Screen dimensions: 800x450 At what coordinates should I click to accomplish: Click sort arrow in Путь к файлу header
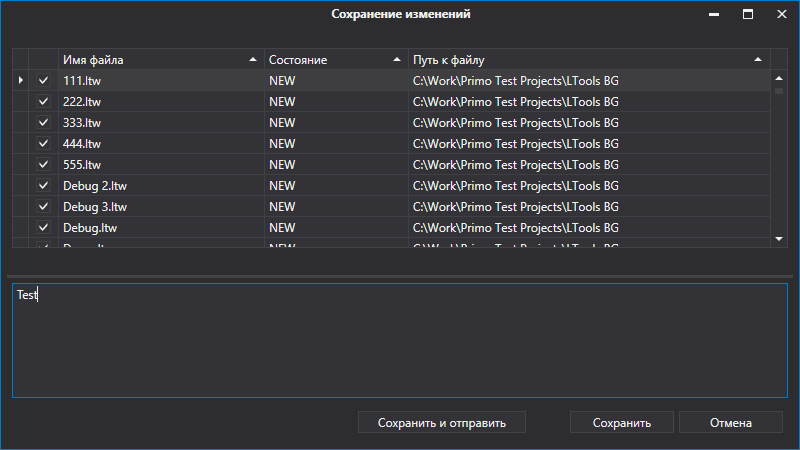tap(757, 60)
